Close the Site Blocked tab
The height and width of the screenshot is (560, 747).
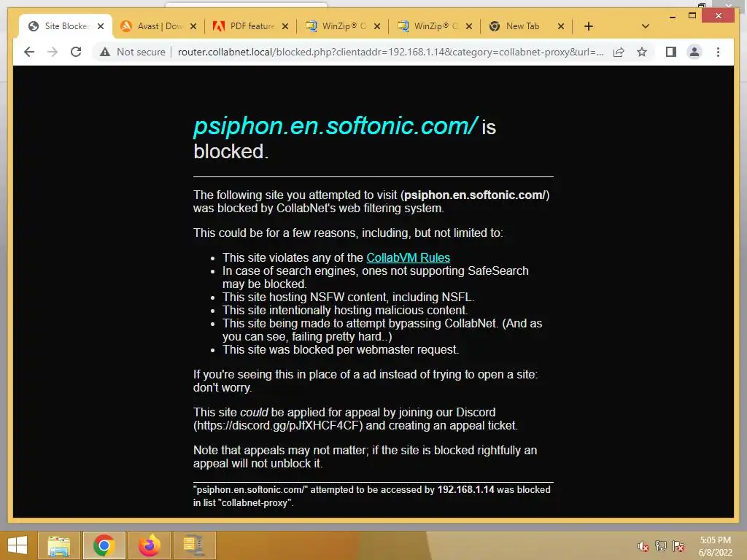101,26
